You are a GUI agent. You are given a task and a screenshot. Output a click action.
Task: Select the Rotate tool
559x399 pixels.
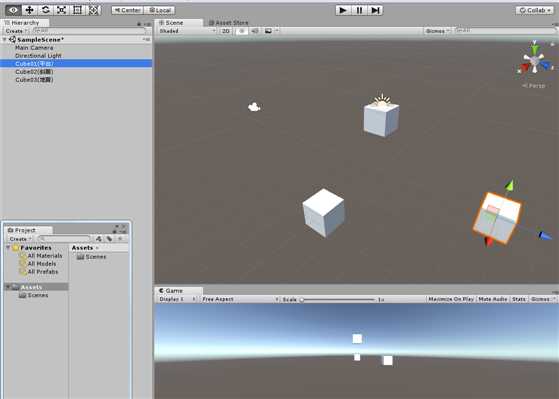pos(45,10)
